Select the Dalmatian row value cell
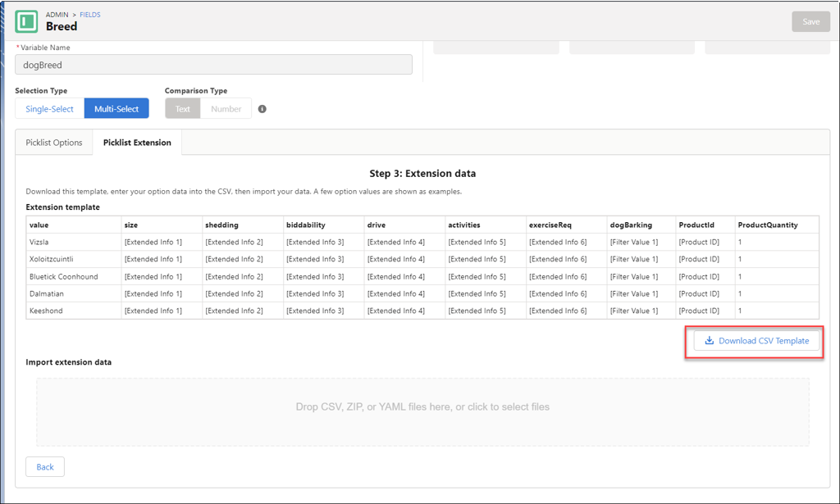This screenshot has width=840, height=504. tap(73, 293)
